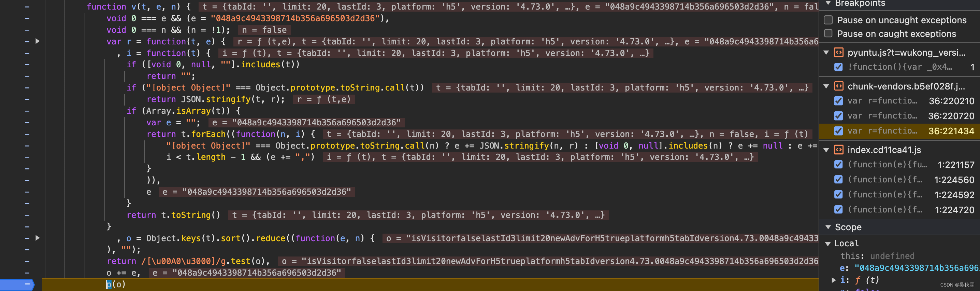Collapse the Scope section
The width and height of the screenshot is (980, 291).
(x=828, y=227)
